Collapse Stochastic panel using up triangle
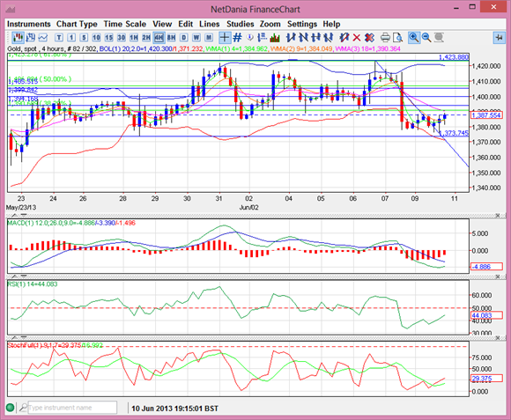The height and width of the screenshot is (420, 511). point(15,337)
